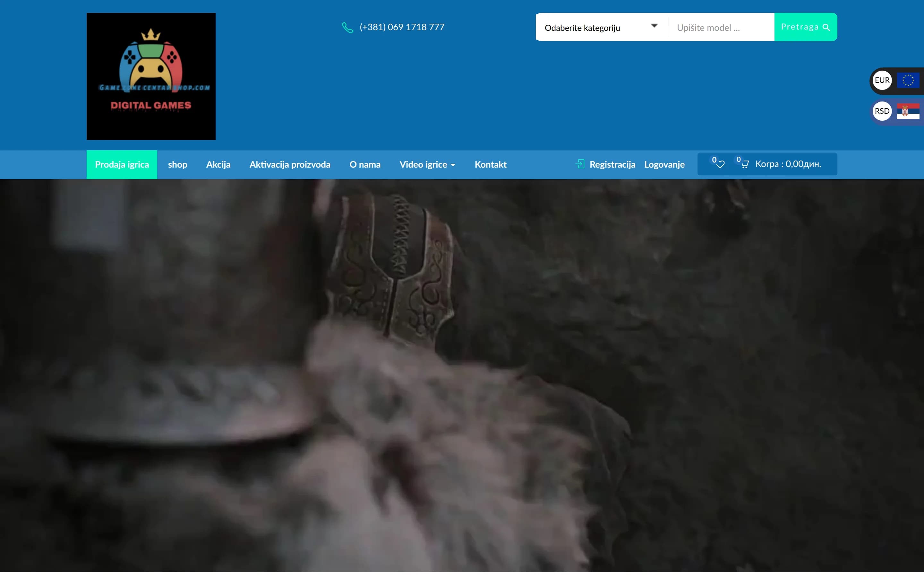This screenshot has height=578, width=924.
Task: Switch currency to EUR
Action: tap(882, 80)
